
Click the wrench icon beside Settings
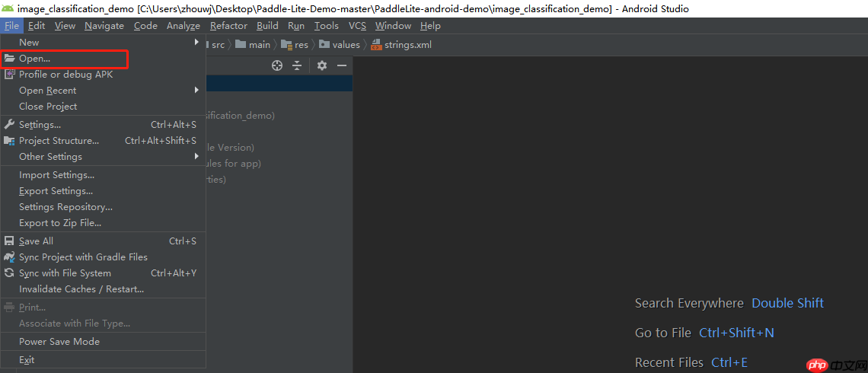9,125
